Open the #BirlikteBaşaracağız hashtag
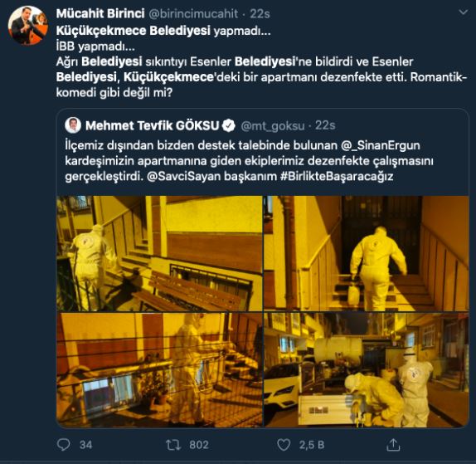The height and width of the screenshot is (464, 476). coord(337,176)
